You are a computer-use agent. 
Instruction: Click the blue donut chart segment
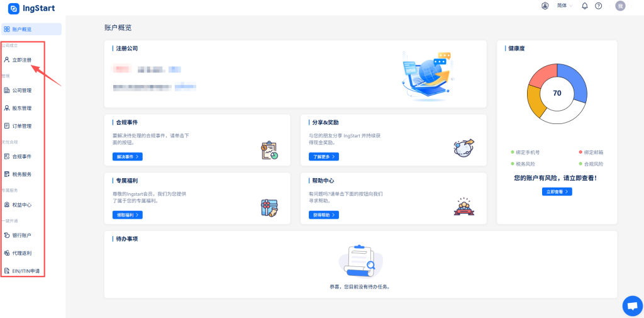click(x=574, y=81)
